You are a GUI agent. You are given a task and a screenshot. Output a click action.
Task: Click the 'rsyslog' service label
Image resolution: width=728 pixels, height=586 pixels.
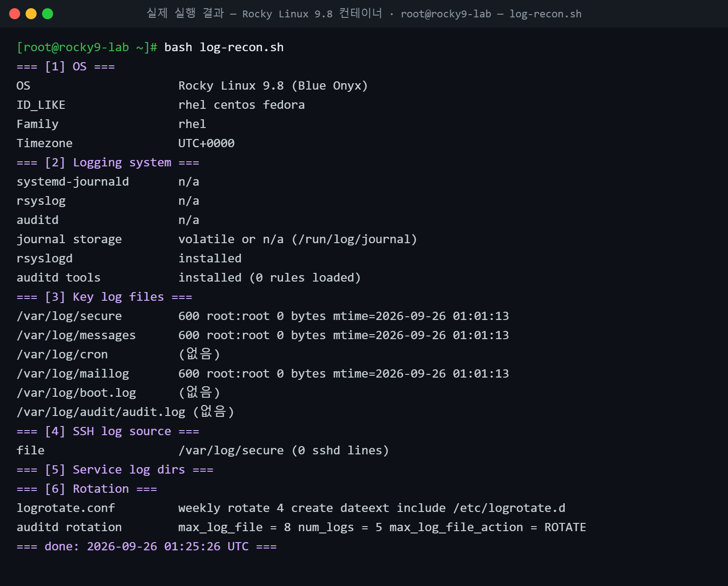[x=41, y=201]
